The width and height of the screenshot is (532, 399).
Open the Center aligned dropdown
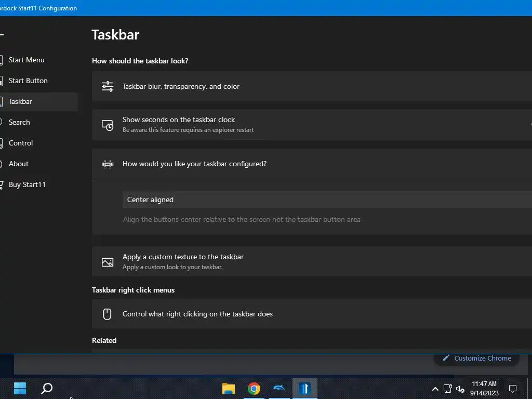pyautogui.click(x=327, y=199)
